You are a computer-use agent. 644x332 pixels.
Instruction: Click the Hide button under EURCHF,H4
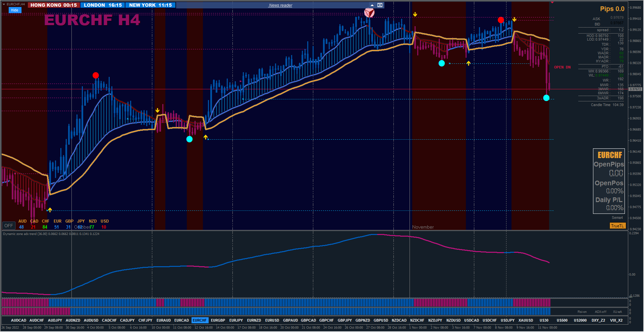15,10
